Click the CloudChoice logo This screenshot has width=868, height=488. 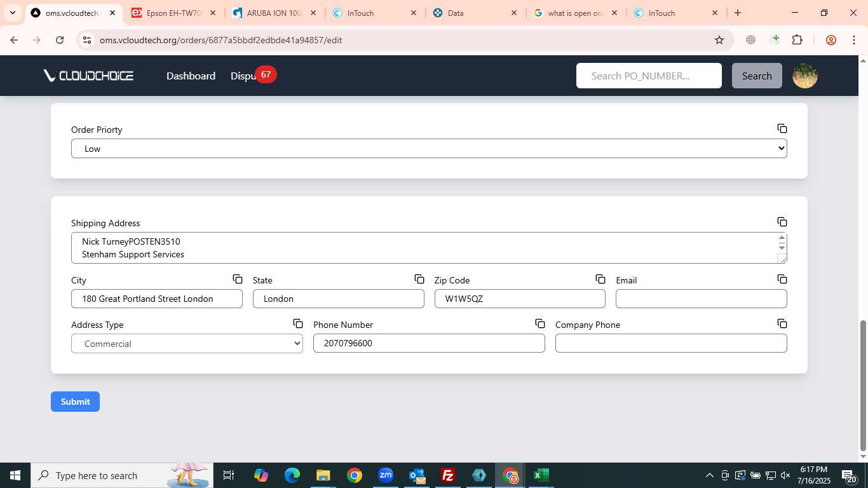click(88, 76)
